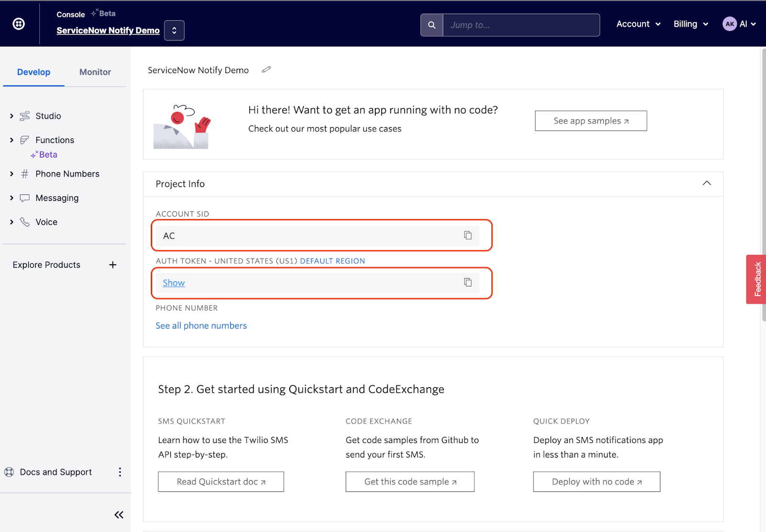
Task: Click the Docs and Support lifebuoy icon
Action: coord(9,472)
